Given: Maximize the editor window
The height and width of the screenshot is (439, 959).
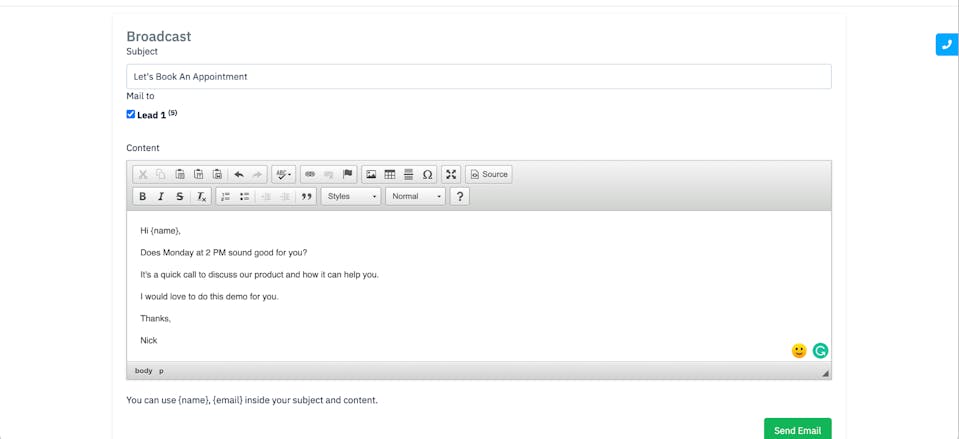Looking at the screenshot, I should click(451, 174).
